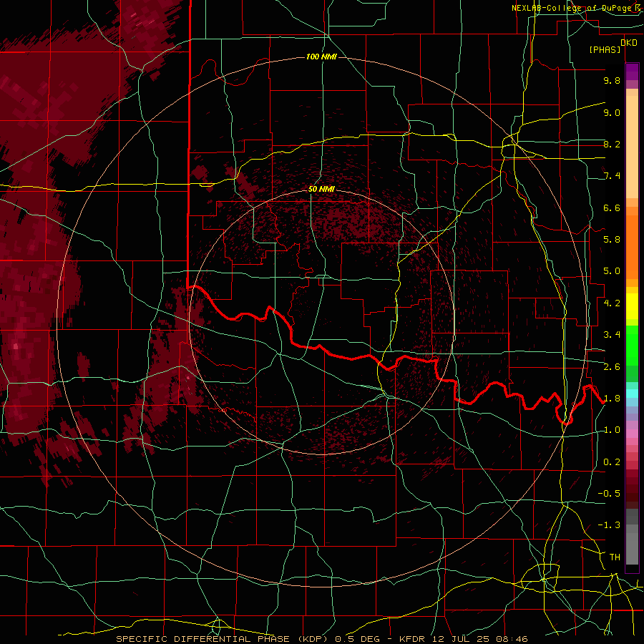Click the [PHAS] unit label

click(x=605, y=50)
